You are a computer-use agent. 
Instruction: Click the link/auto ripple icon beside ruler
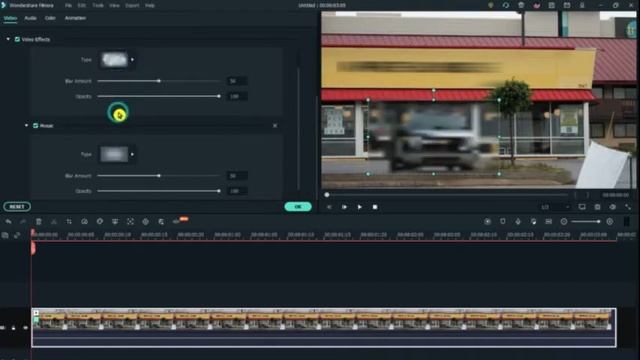(x=17, y=235)
